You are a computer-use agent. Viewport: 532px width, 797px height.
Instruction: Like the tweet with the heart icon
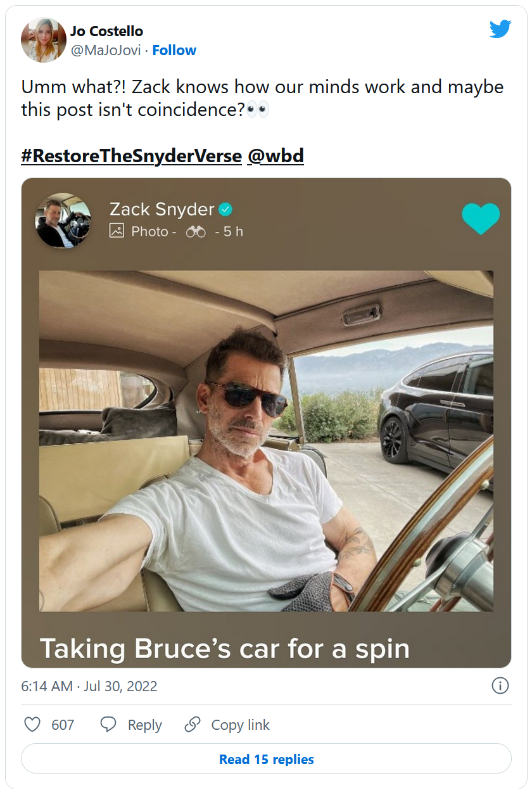coord(32,725)
